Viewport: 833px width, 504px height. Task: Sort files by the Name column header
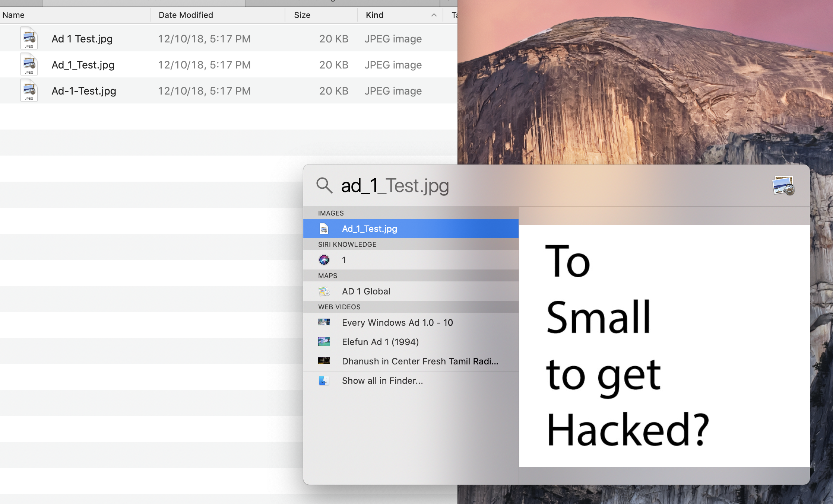13,15
